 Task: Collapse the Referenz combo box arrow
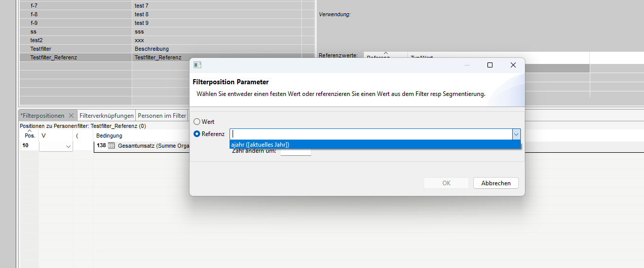(516, 134)
